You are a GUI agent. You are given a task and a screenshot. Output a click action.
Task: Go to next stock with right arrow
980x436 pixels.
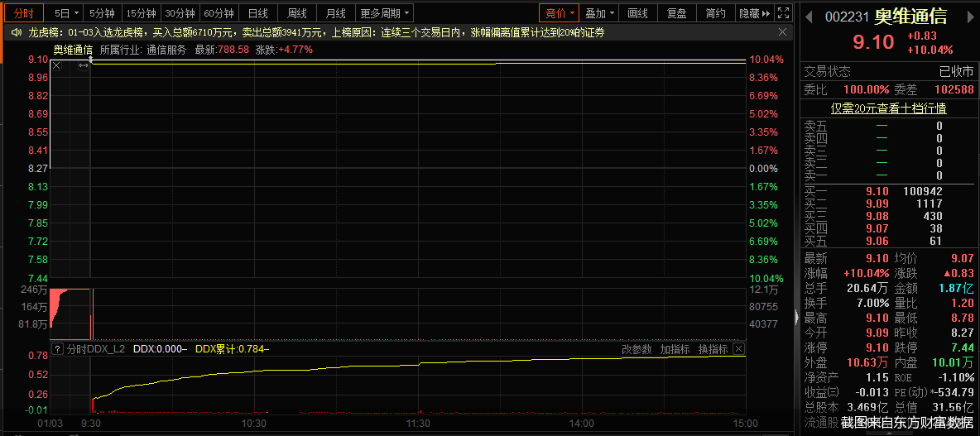(x=968, y=18)
